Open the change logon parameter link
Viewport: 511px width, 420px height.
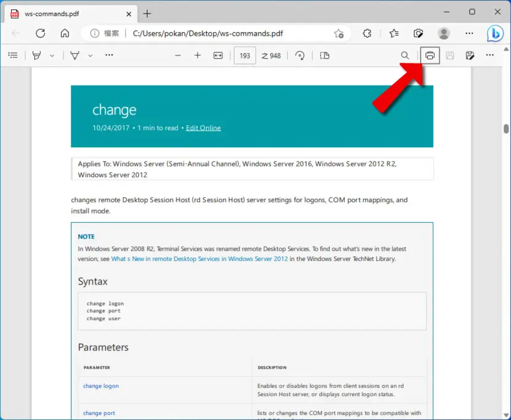[101, 386]
